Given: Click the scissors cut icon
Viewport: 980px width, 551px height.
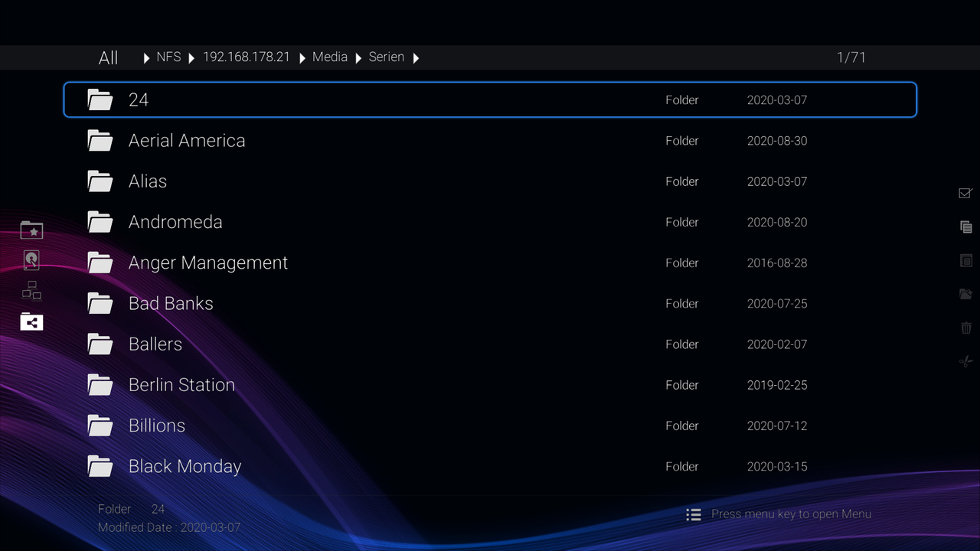Looking at the screenshot, I should click(x=965, y=361).
